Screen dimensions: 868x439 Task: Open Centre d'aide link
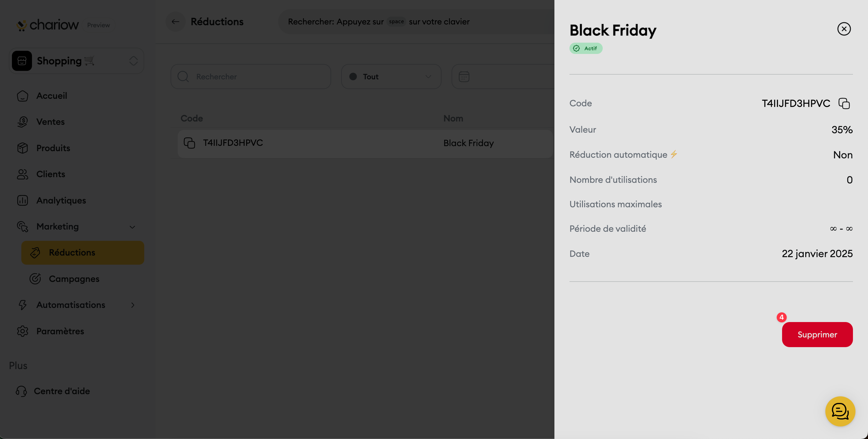[62, 391]
